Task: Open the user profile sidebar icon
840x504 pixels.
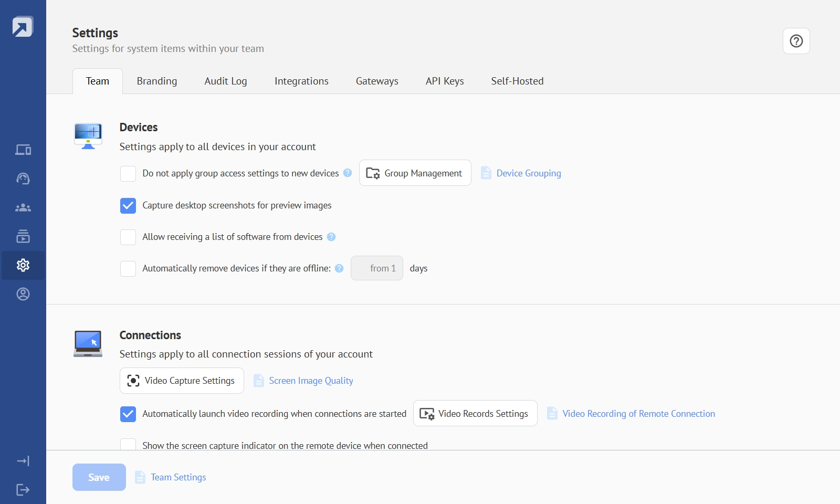Action: (x=23, y=294)
